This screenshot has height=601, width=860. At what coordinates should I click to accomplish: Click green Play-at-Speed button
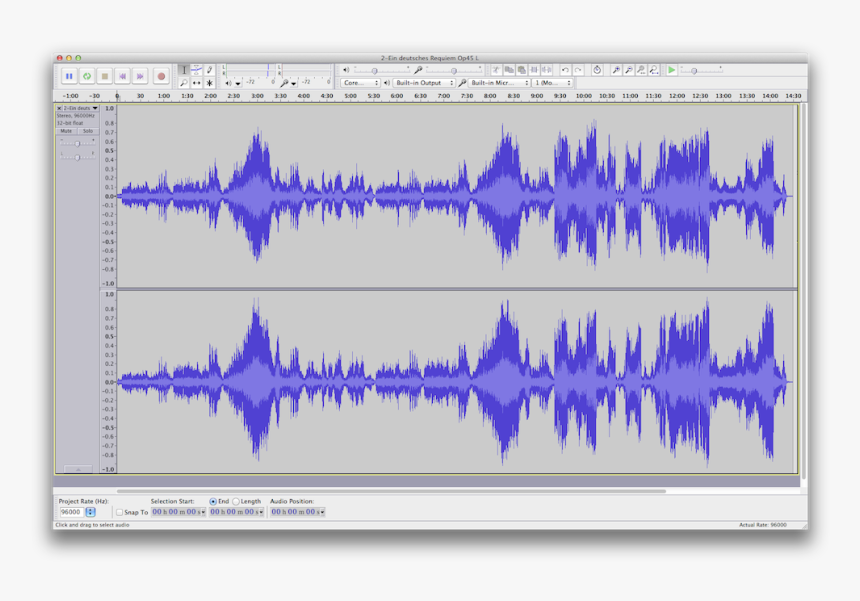[671, 70]
